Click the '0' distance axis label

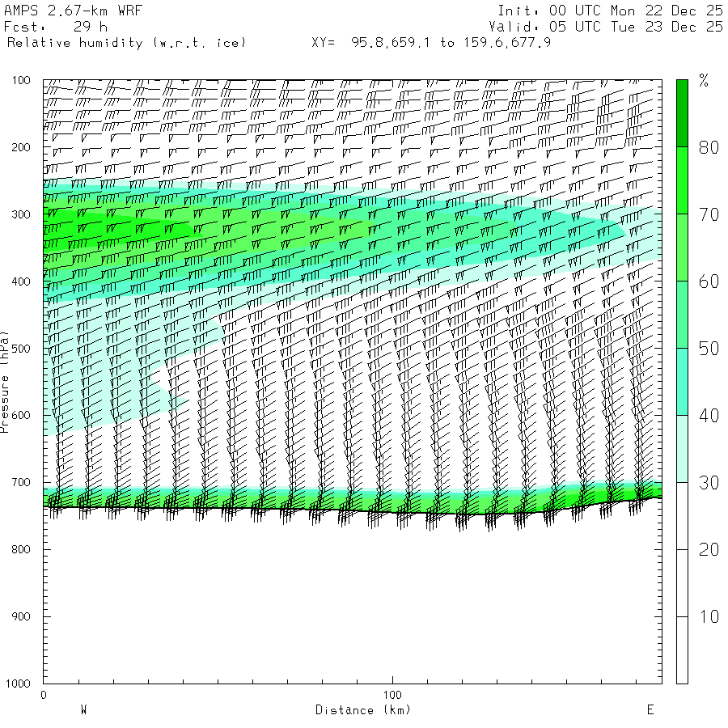44,695
